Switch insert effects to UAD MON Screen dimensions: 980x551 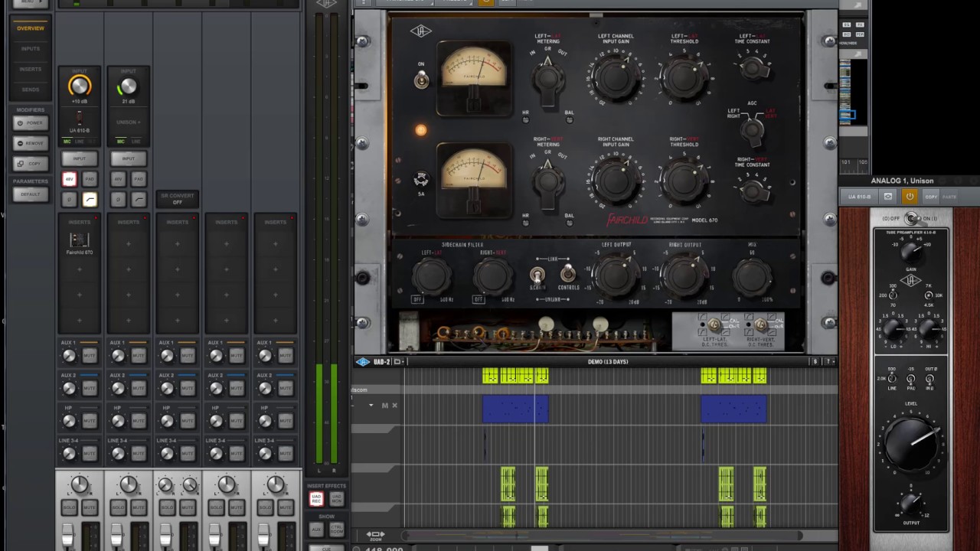pyautogui.click(x=336, y=499)
